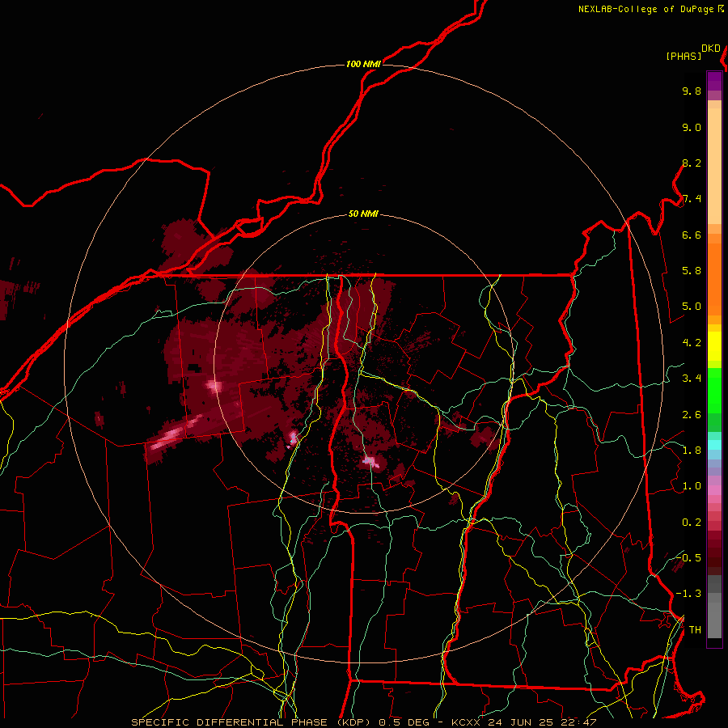Click the 3.4 scale value

[x=692, y=379]
